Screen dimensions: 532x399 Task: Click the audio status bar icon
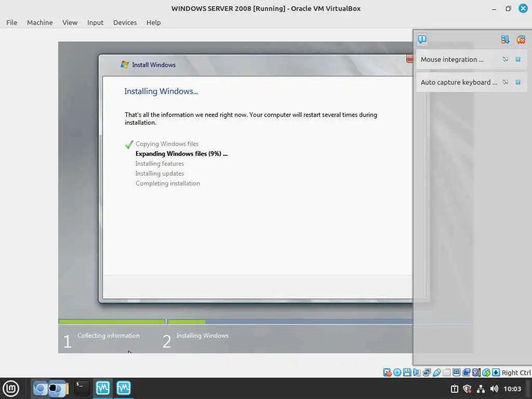[x=417, y=373]
